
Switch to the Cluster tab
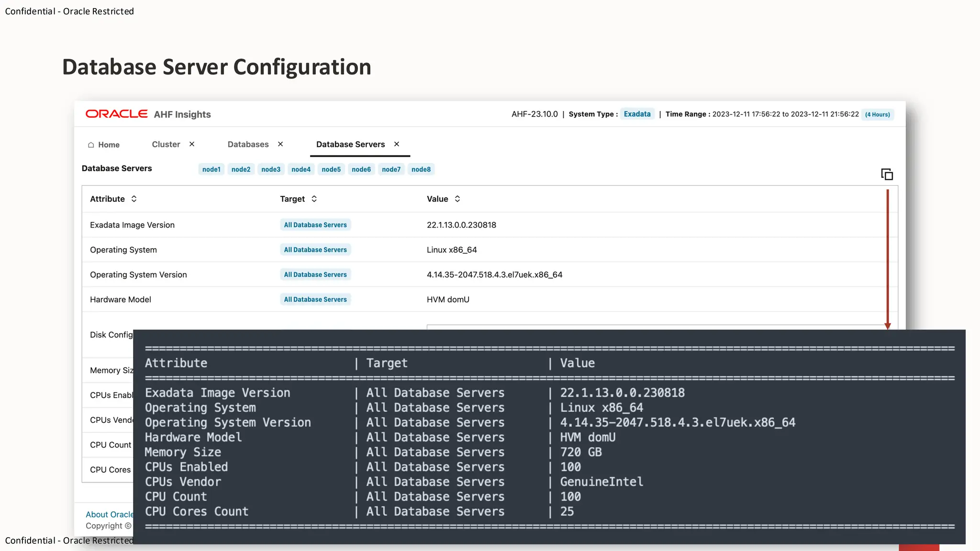[166, 144]
